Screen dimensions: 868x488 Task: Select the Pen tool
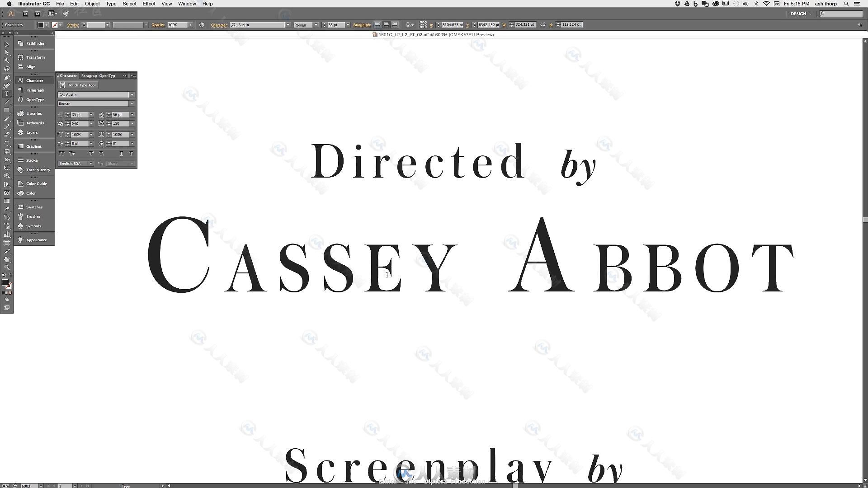click(x=6, y=77)
